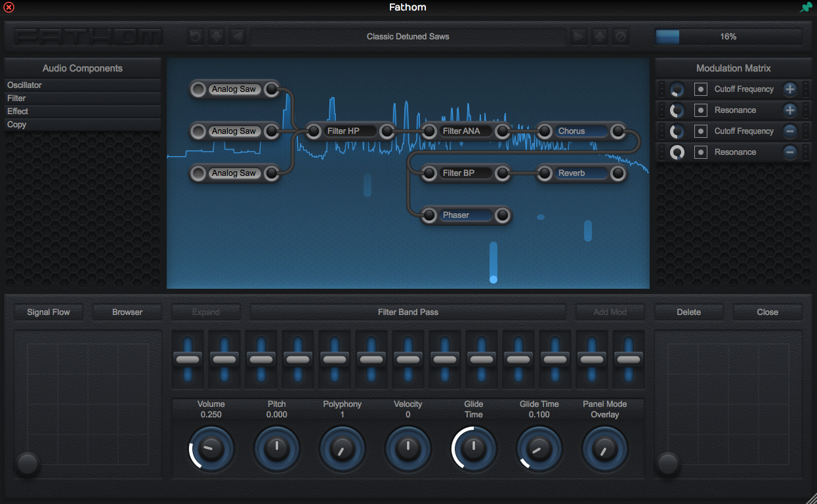Open the Filter component list

tap(83, 98)
